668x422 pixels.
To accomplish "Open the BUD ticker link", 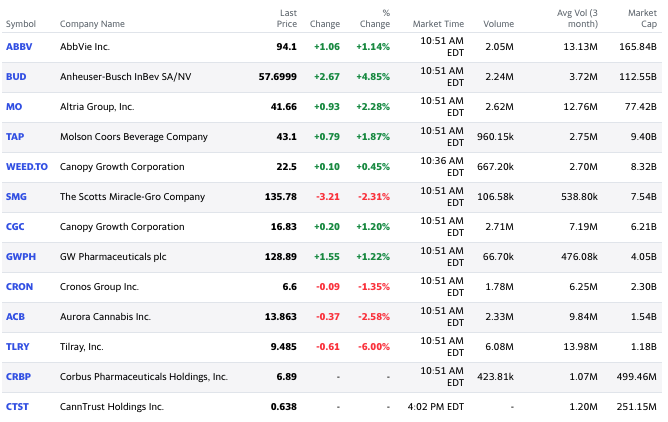I will pyautogui.click(x=16, y=77).
